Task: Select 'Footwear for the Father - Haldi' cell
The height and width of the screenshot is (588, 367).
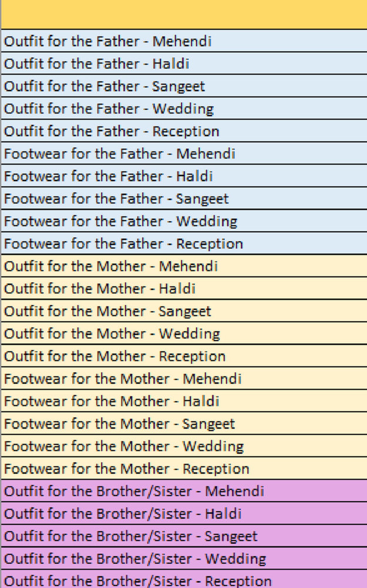Action: click(x=184, y=176)
